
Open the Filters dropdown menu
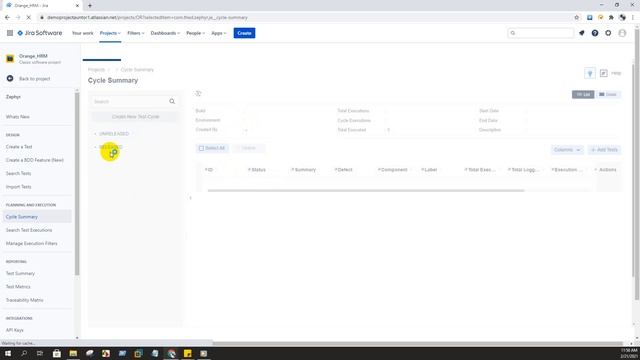136,33
